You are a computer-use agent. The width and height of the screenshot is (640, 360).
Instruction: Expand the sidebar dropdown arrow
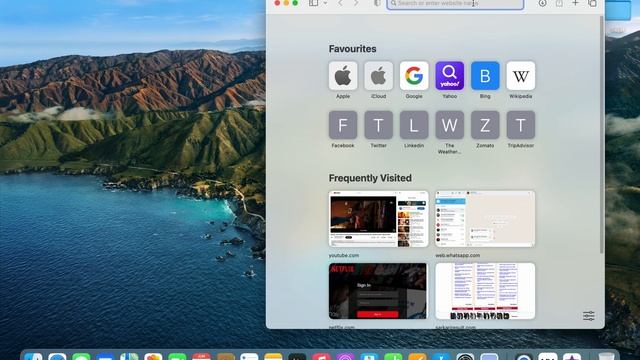325,3
